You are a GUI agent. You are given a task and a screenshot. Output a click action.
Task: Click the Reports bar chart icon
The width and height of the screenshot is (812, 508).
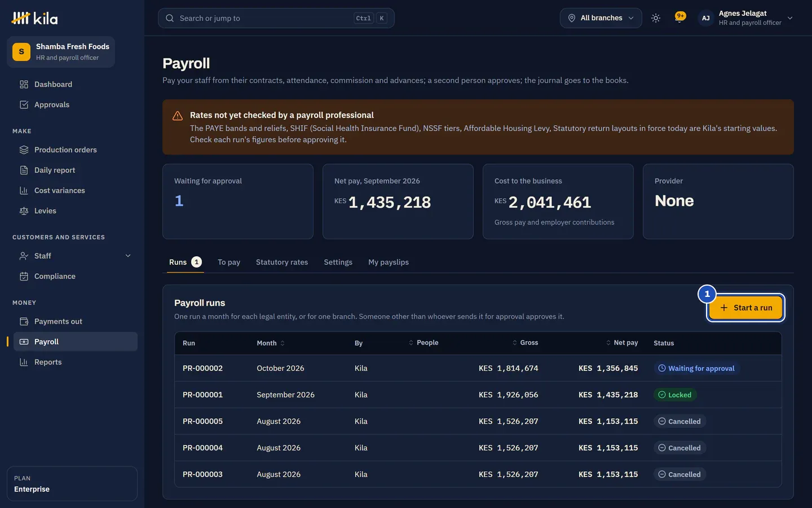[x=24, y=362]
